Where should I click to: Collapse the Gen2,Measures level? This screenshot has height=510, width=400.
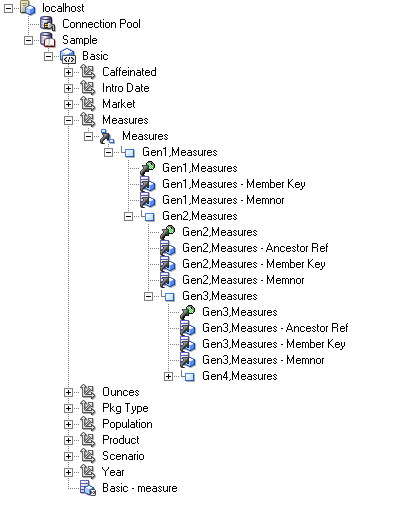(128, 216)
